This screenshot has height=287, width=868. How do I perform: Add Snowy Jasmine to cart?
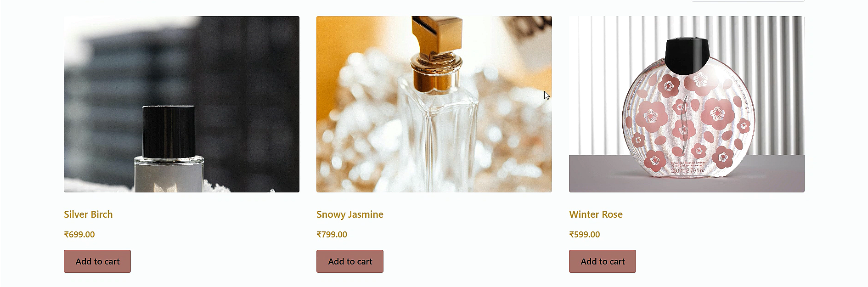[x=350, y=261]
